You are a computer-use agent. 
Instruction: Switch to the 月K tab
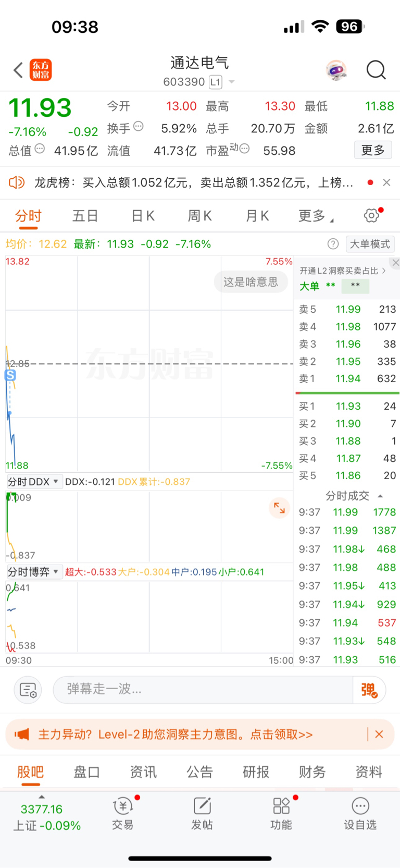pos(257,216)
